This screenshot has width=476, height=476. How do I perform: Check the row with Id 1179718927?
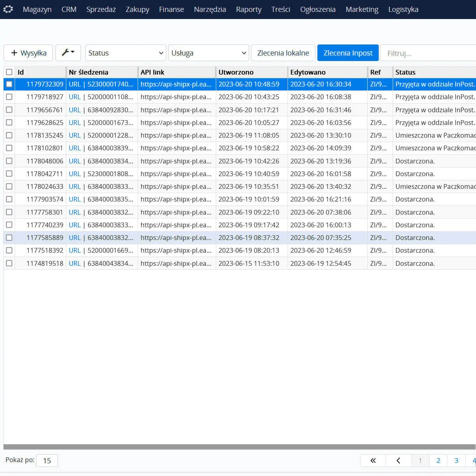coord(9,97)
